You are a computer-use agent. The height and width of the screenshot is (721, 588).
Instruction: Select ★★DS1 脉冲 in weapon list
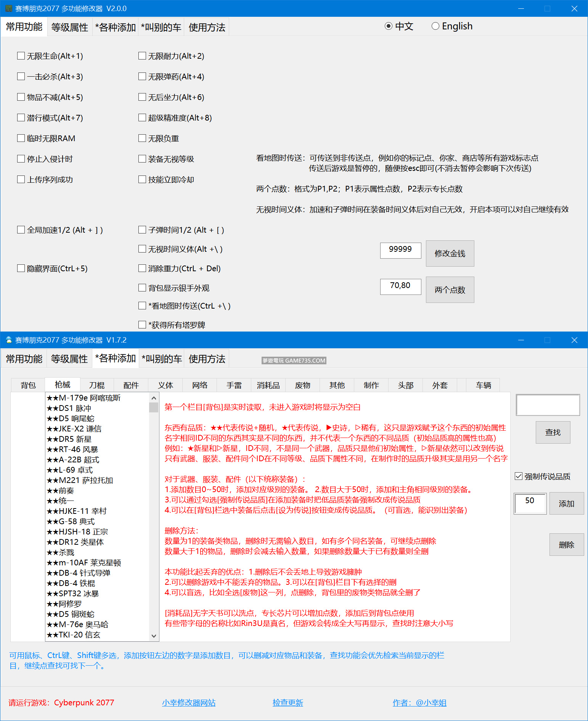pos(97,408)
